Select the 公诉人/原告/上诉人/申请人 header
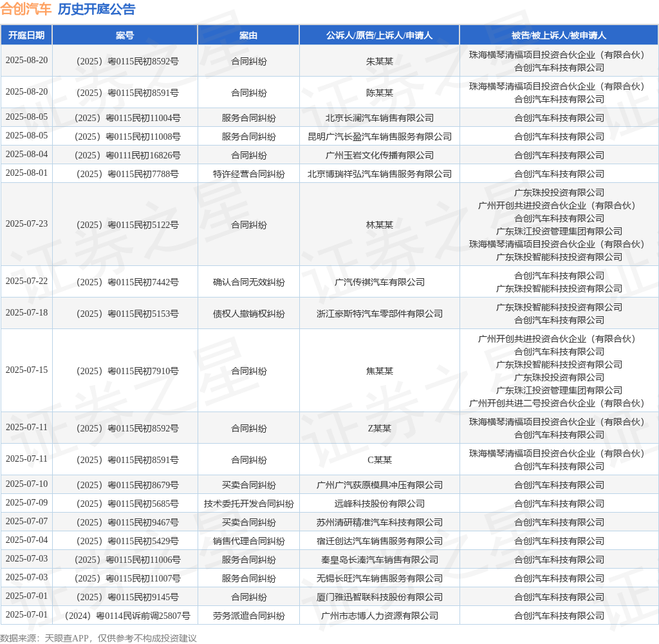The height and width of the screenshot is (644, 659). point(380,35)
